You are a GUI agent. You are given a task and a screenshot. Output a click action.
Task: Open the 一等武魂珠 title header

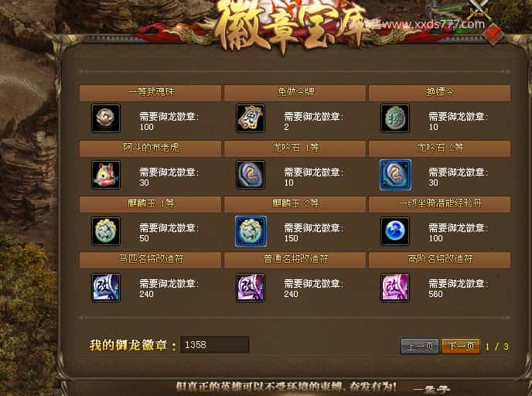point(150,93)
